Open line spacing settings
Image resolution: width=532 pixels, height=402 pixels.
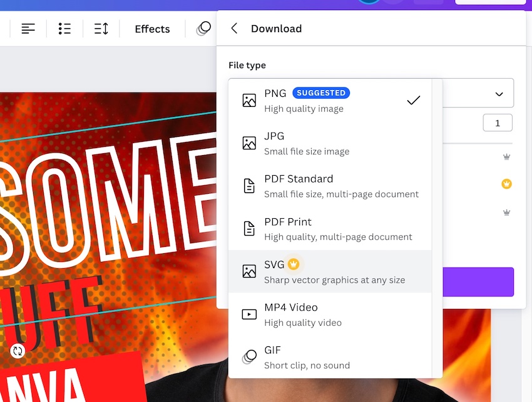coord(101,29)
